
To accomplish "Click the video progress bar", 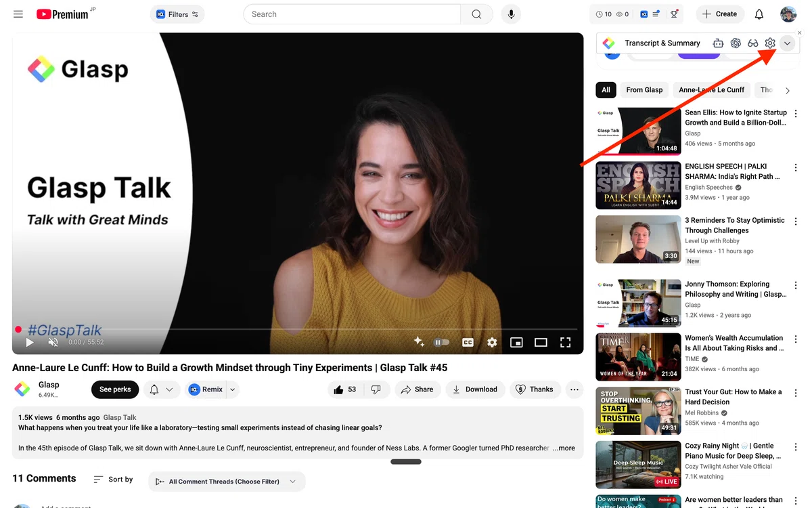I will 298,329.
